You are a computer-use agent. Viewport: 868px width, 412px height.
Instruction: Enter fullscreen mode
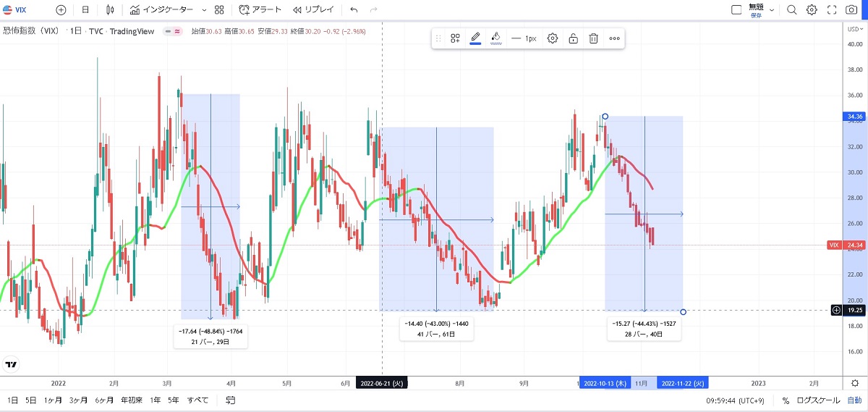(x=832, y=10)
